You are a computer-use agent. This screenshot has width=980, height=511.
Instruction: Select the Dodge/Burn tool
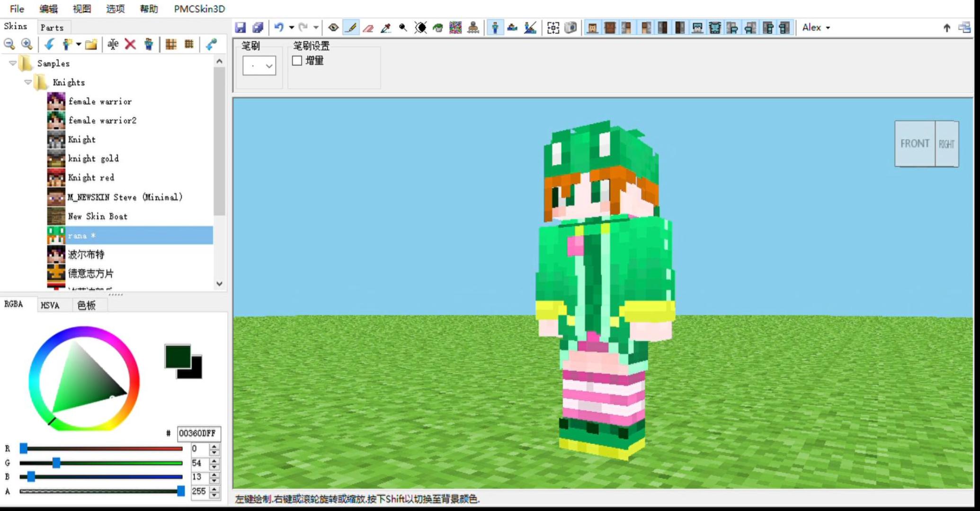(x=403, y=28)
